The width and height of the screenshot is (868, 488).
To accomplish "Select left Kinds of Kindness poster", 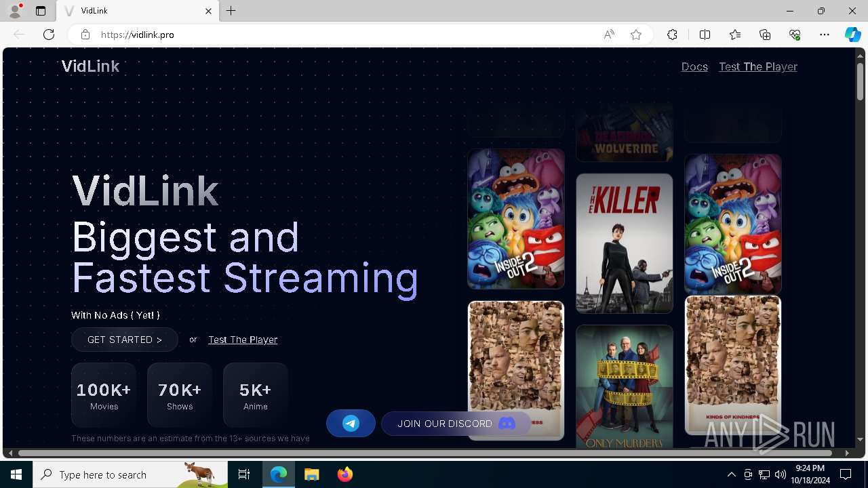I will [x=516, y=371].
